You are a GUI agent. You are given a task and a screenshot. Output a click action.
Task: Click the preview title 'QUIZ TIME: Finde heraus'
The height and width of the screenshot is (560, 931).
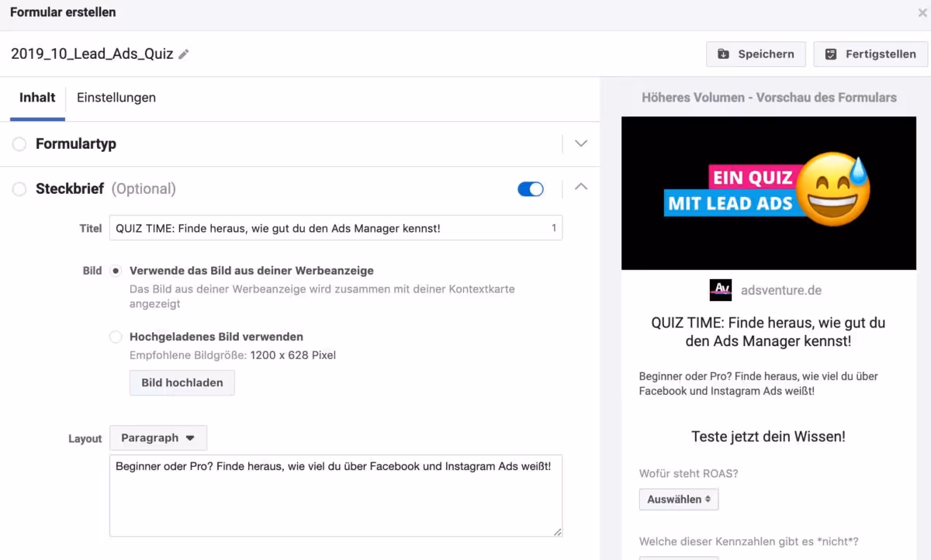tap(769, 331)
